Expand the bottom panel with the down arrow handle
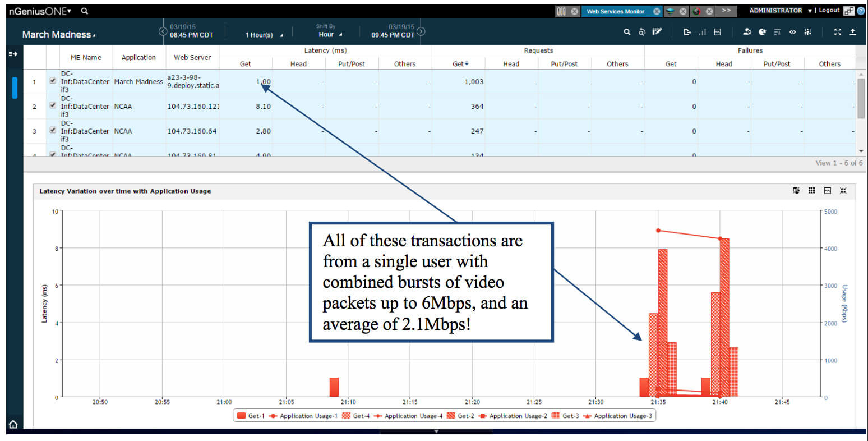Screen dimensions: 868x441 tap(436, 431)
